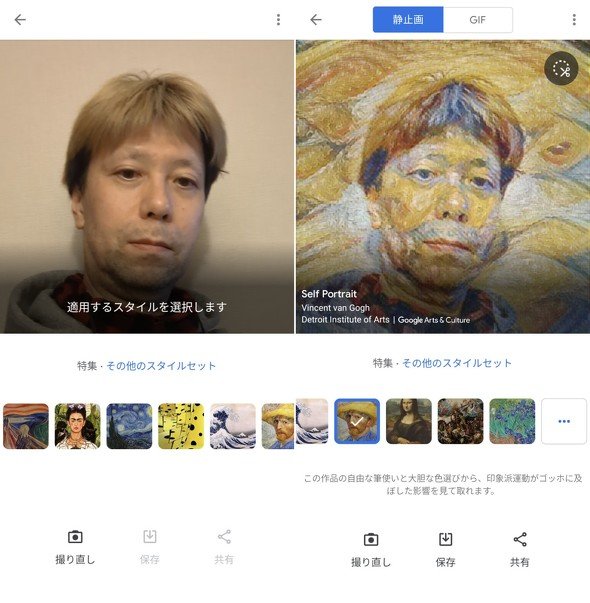Go back using the right screen's arrow

316,20
